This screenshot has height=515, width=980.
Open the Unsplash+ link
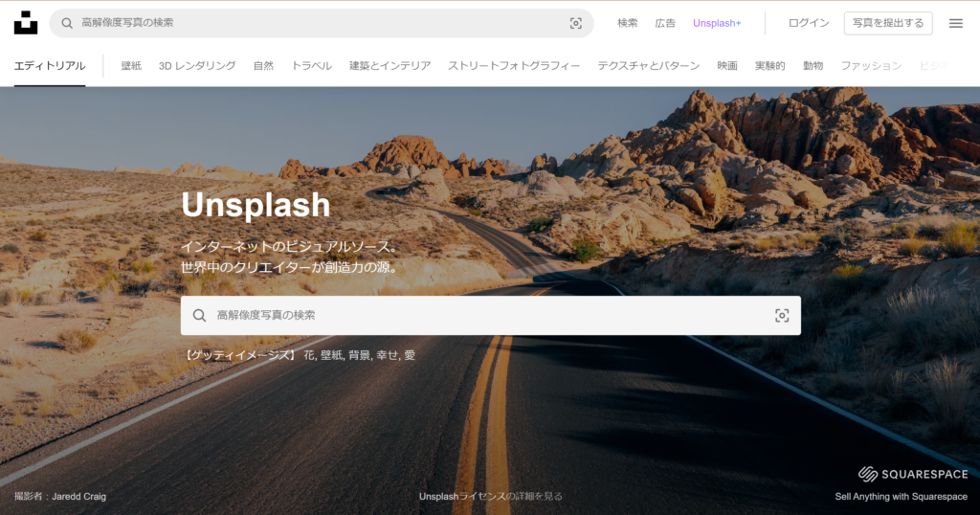click(x=717, y=23)
